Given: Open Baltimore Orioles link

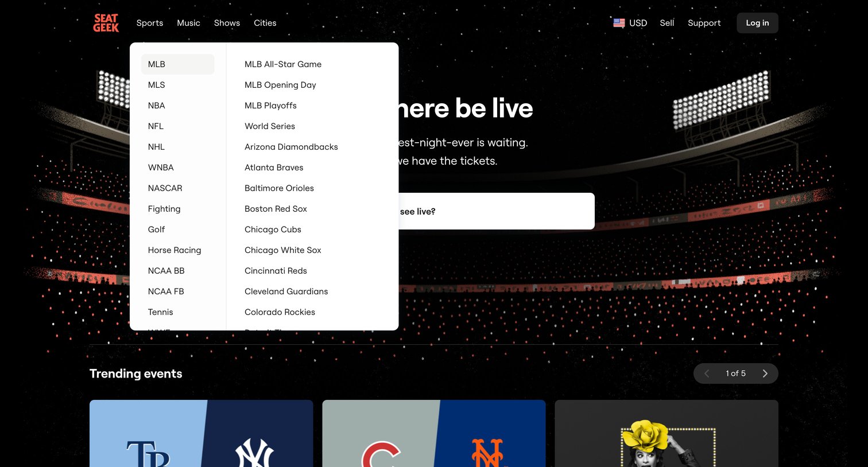Looking at the screenshot, I should (x=279, y=188).
